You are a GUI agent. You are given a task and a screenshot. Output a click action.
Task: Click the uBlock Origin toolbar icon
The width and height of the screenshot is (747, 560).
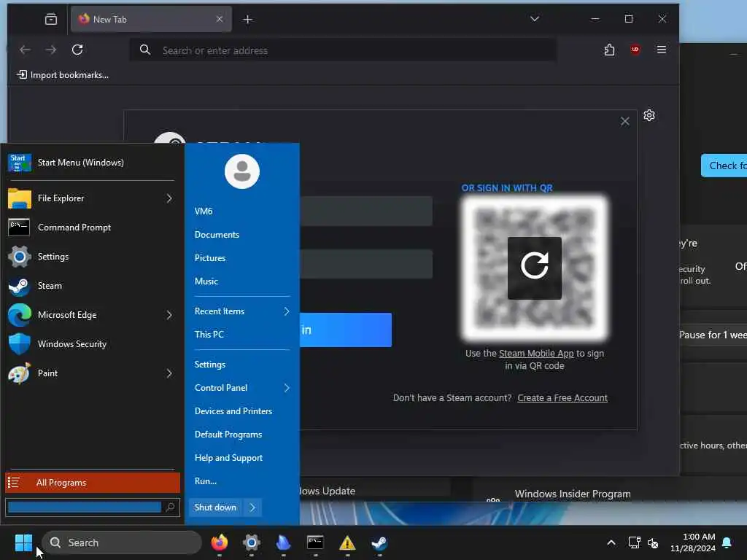tap(635, 50)
